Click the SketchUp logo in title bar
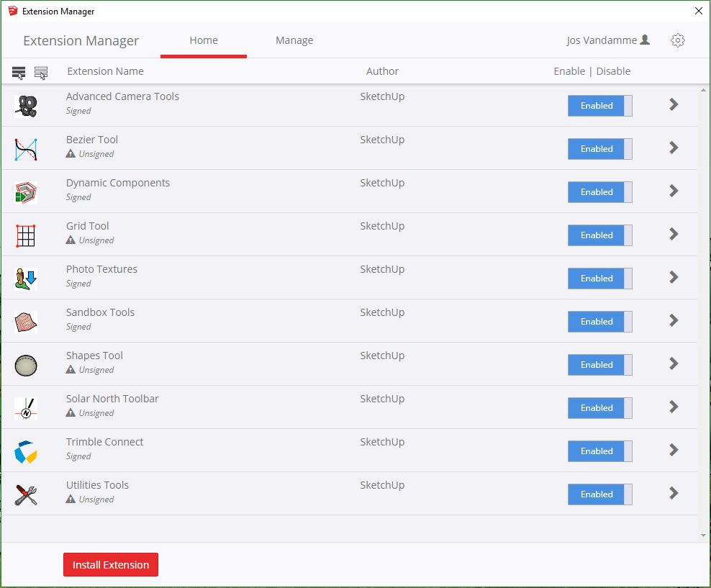The height and width of the screenshot is (588, 711). pos(13,11)
